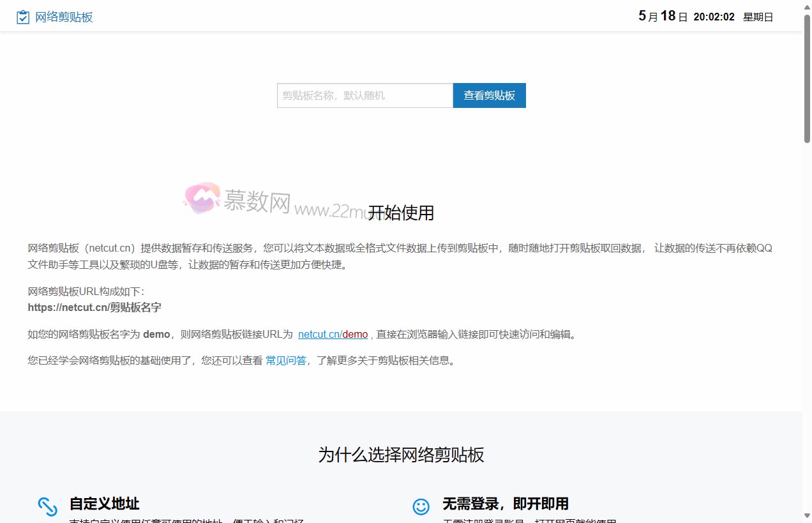Click the placeholder text 剪贴板名称，默认随机

[x=332, y=95]
